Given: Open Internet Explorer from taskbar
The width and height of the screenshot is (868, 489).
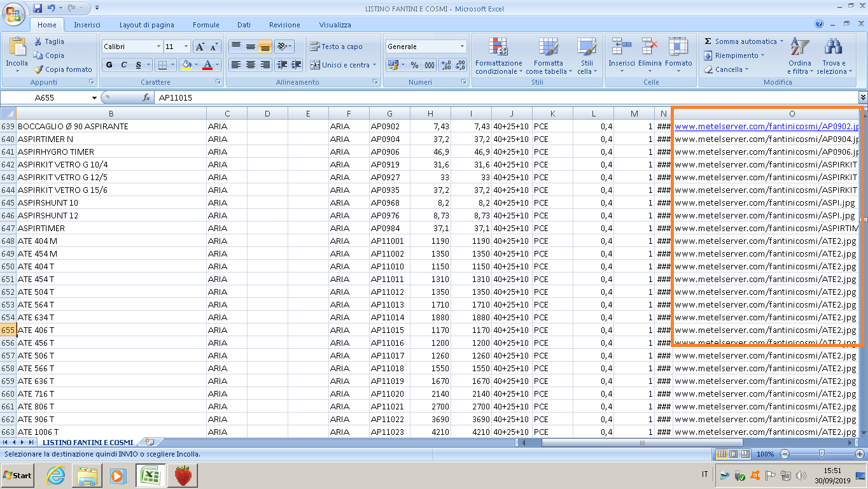Looking at the screenshot, I should tap(56, 476).
